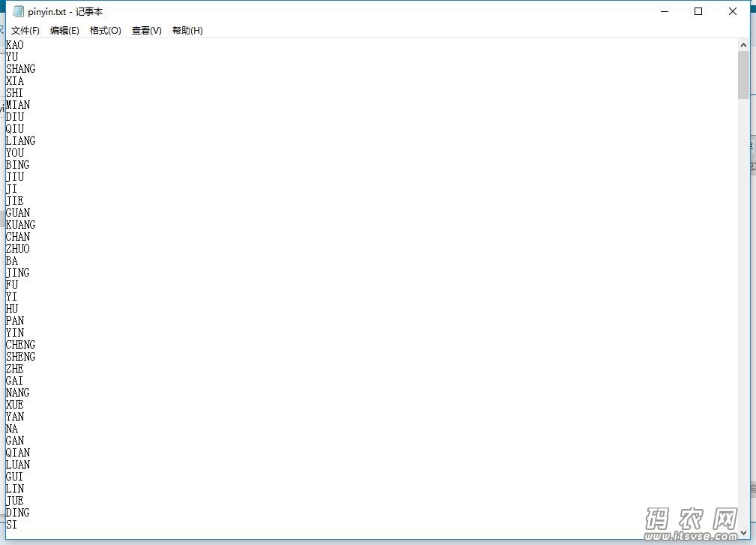Click the line LIANG
The height and width of the screenshot is (545, 756).
pyautogui.click(x=20, y=141)
